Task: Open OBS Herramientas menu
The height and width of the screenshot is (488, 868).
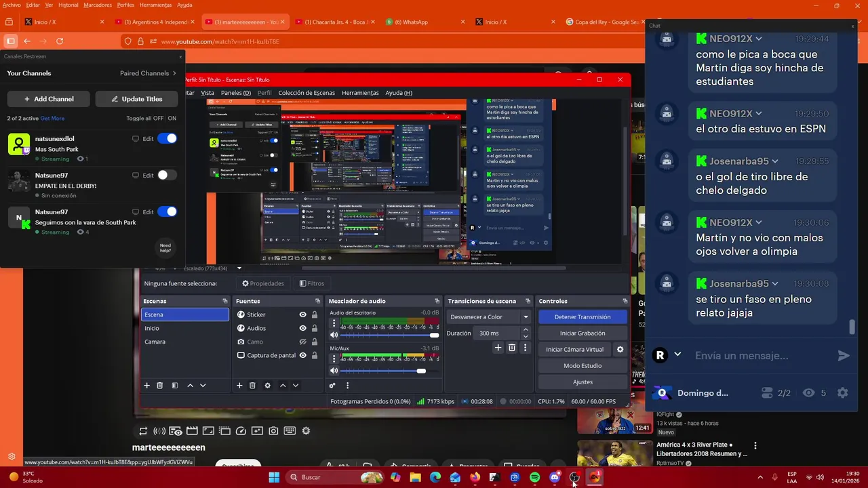Action: point(360,93)
